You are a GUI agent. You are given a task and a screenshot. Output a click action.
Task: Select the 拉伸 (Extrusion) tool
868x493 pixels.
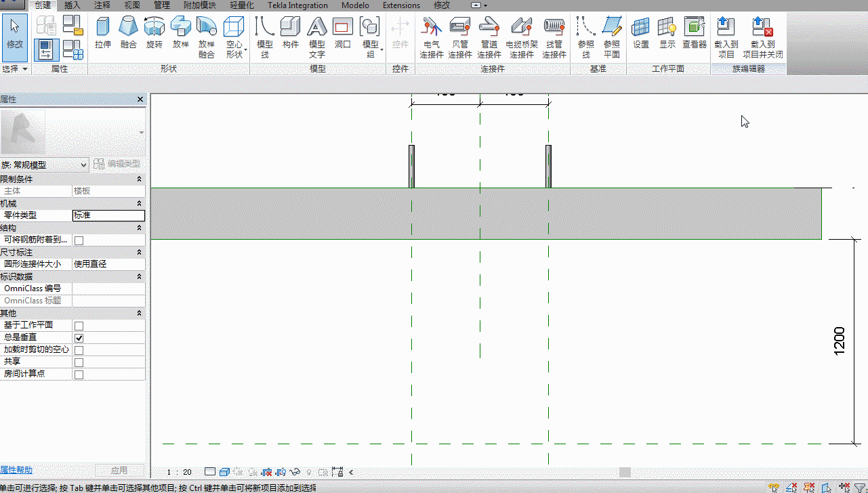(x=103, y=33)
